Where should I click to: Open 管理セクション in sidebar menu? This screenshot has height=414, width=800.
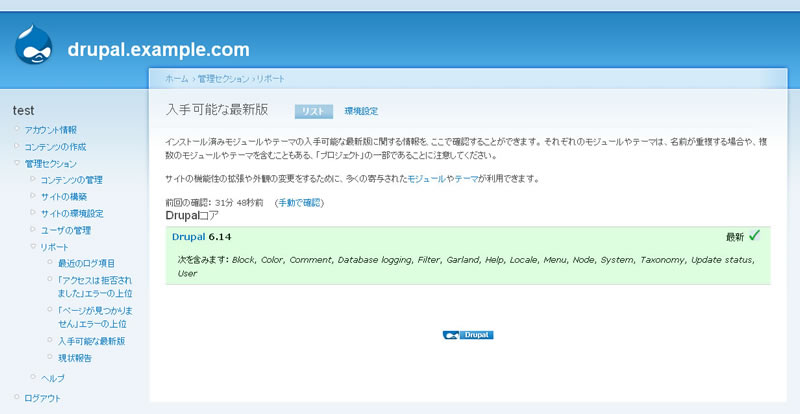click(51, 164)
